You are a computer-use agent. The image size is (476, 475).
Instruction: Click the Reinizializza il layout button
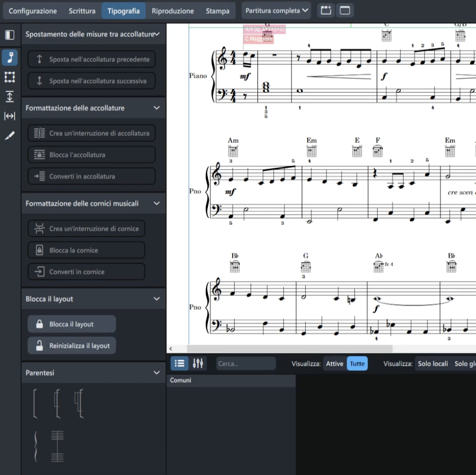coord(72,346)
